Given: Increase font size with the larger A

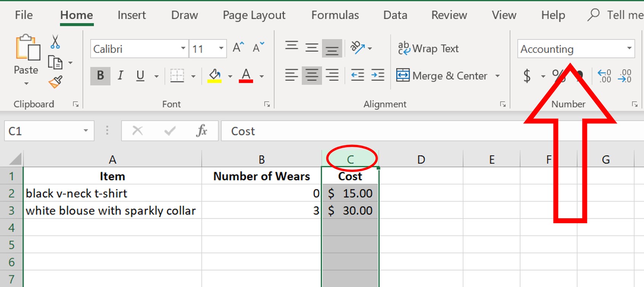Looking at the screenshot, I should click(238, 48).
